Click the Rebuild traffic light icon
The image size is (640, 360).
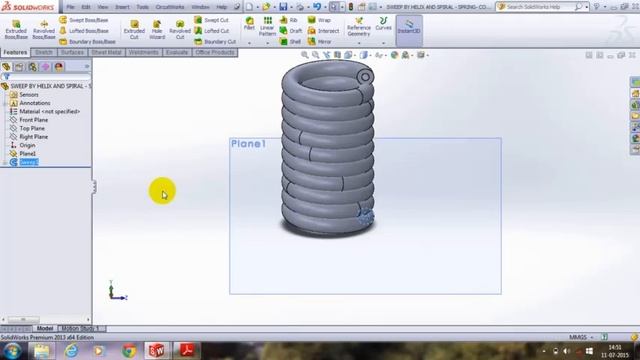coord(351,7)
